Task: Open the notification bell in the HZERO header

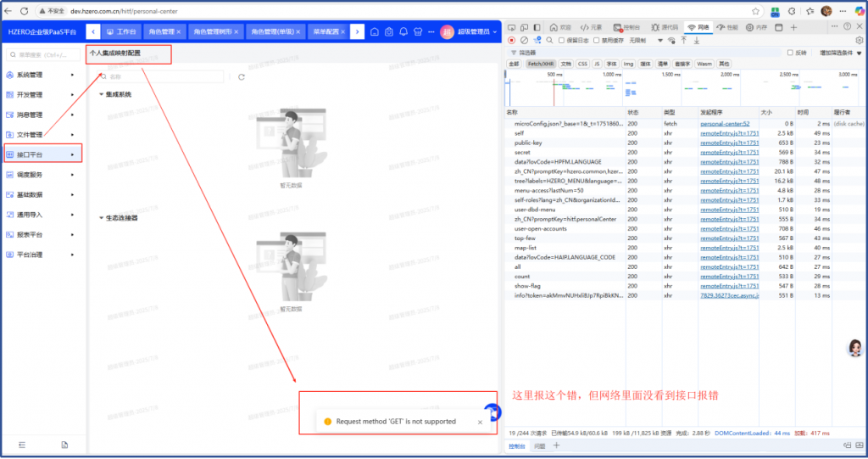Action: [403, 31]
